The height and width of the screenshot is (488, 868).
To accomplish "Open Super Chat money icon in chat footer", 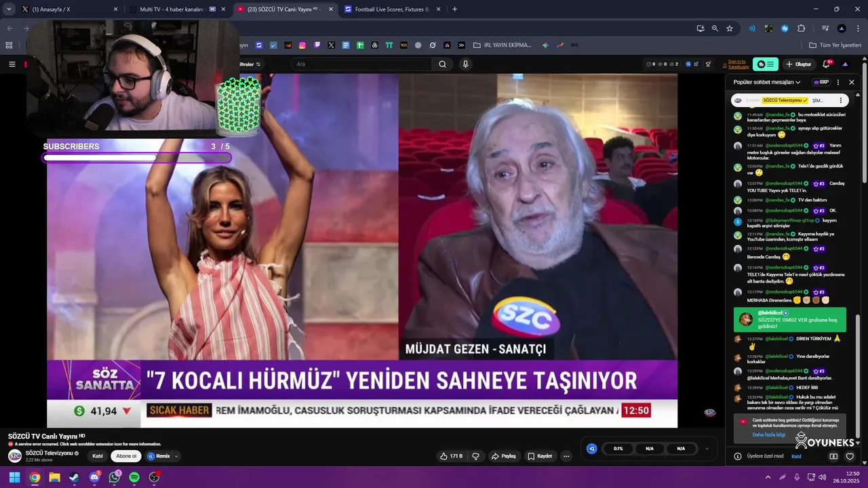I will click(833, 456).
